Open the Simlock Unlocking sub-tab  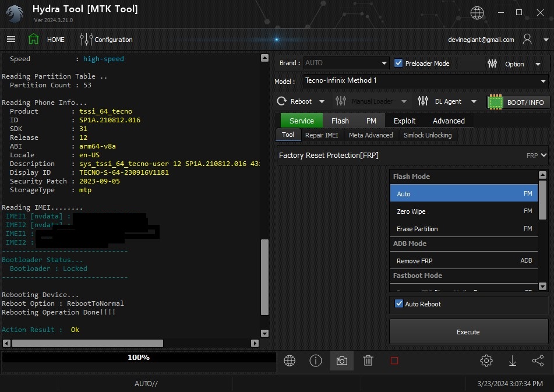click(x=428, y=135)
